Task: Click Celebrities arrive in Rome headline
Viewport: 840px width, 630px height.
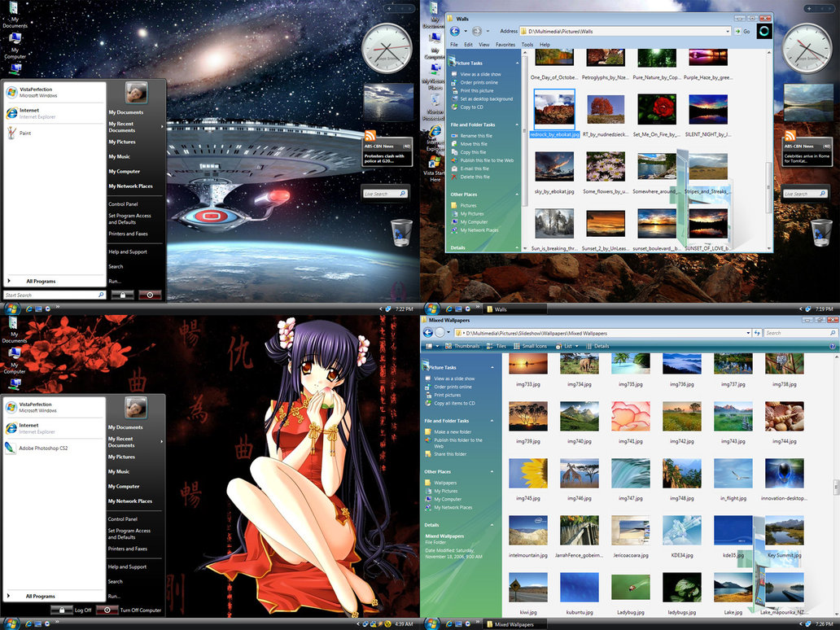Action: (x=807, y=159)
